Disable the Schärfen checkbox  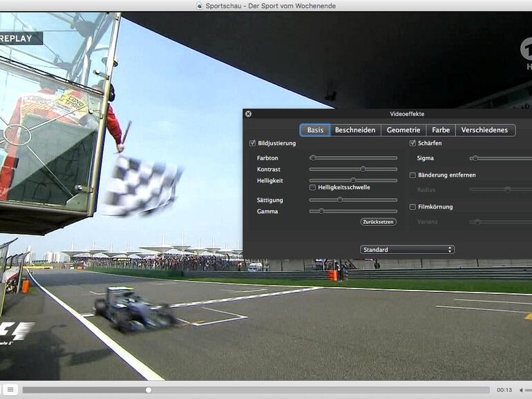click(412, 143)
